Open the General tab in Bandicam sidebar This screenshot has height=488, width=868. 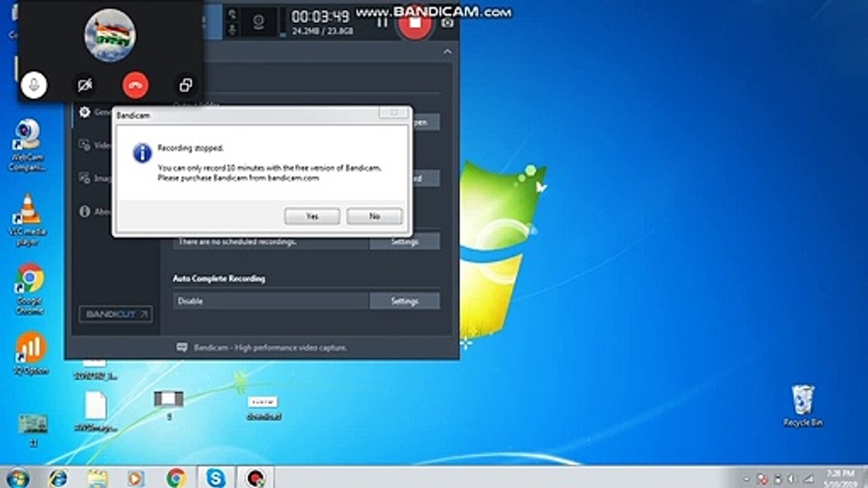coord(94,112)
